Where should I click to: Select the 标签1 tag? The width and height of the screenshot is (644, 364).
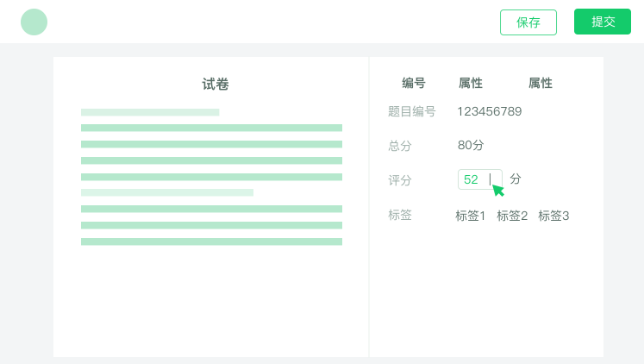[x=470, y=216]
